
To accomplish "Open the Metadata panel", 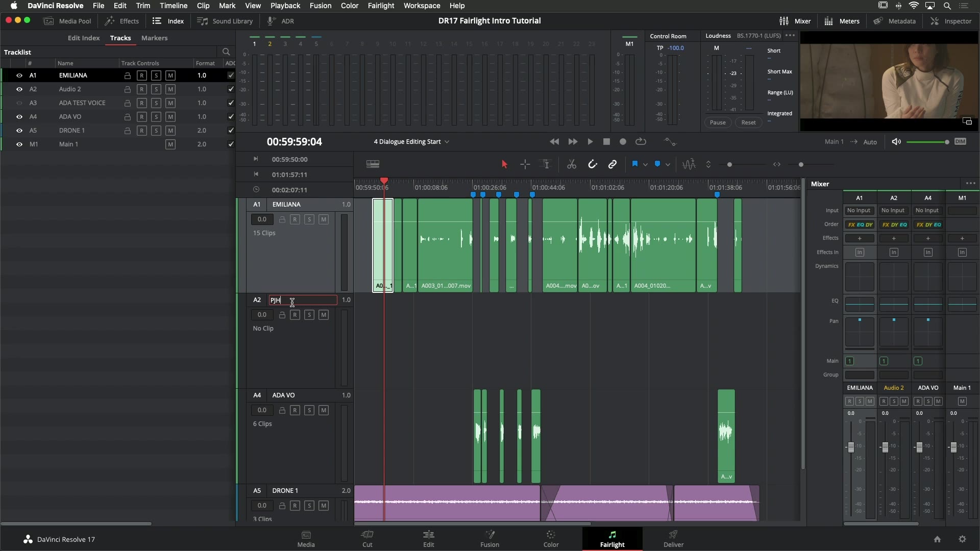I will point(894,21).
